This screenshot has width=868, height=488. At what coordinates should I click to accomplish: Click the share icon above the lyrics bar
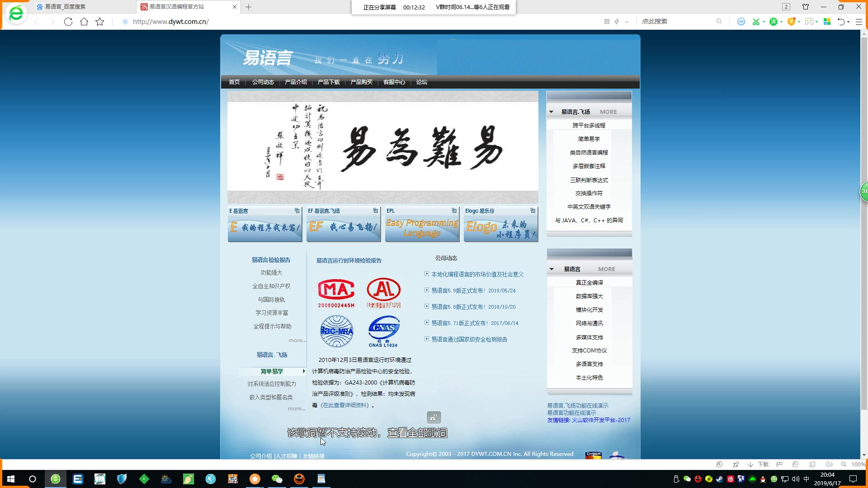click(x=434, y=417)
